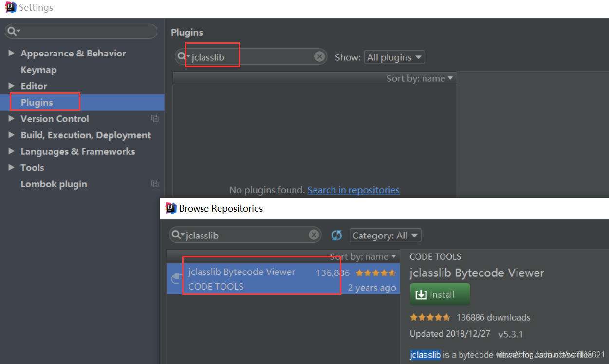The height and width of the screenshot is (364, 609).
Task: Click the IntelliJ icon in Settings title bar
Action: (x=10, y=7)
